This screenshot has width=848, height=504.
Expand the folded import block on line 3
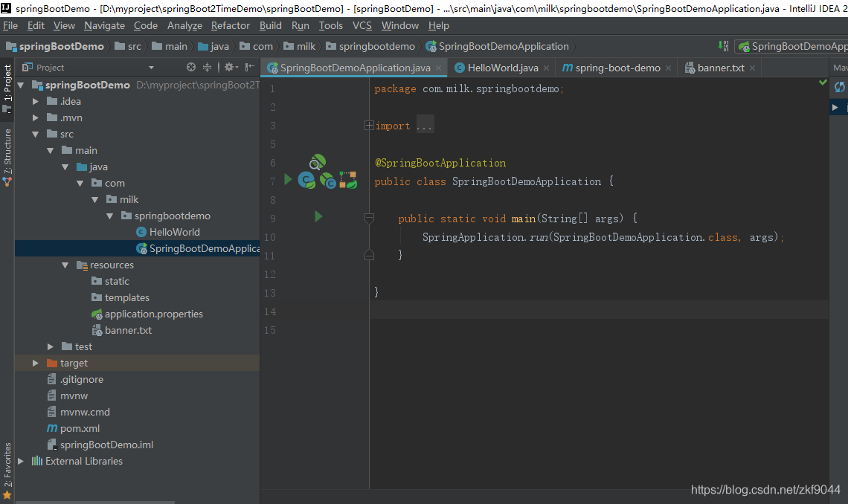tap(369, 126)
